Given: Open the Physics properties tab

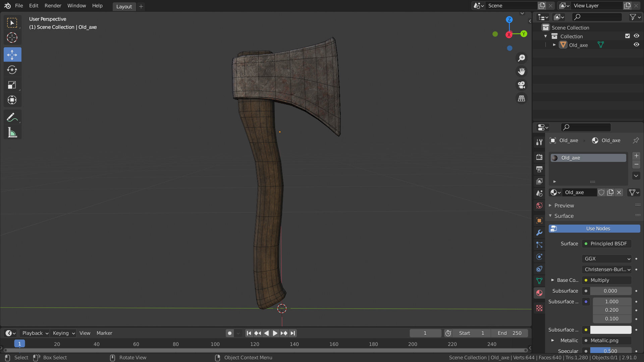Looking at the screenshot, I should (x=539, y=257).
